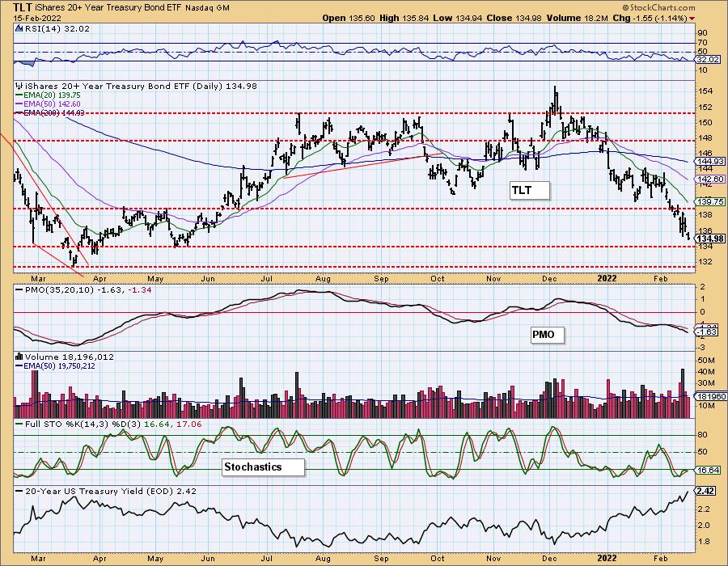Click the 154 price axis label
The image size is (728, 566).
pyautogui.click(x=705, y=91)
